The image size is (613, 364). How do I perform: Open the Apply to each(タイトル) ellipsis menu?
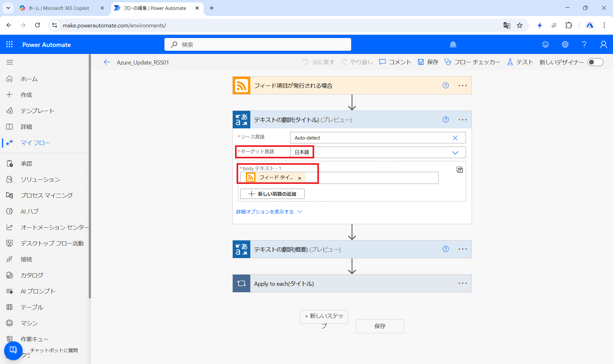463,284
